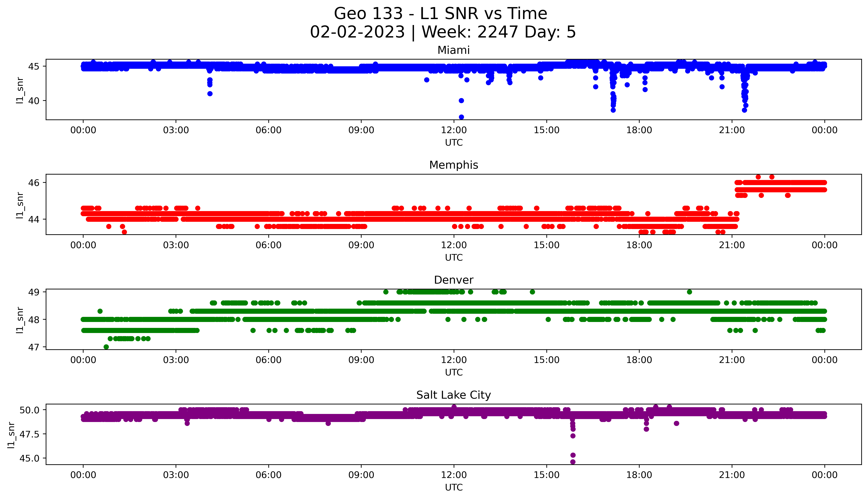The width and height of the screenshot is (868, 499).
Task: Click the lowest blue Miami data point just after 12:00
Action: 461,117
